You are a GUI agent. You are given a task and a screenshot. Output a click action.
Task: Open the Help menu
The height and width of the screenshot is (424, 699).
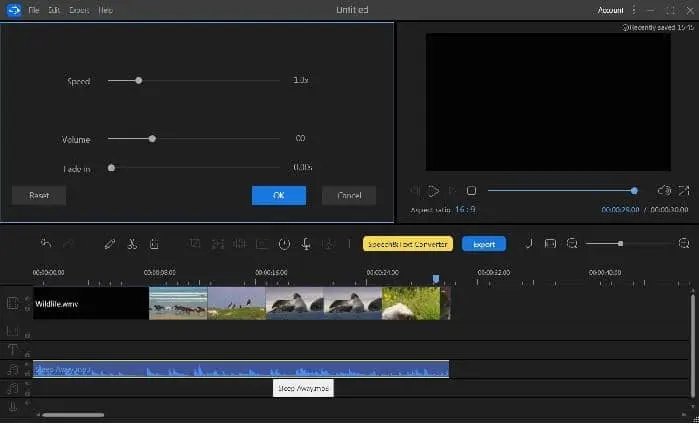click(105, 10)
